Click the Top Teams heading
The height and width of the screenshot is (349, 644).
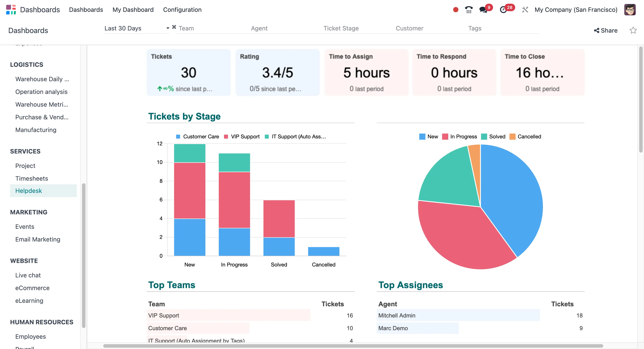coord(171,285)
